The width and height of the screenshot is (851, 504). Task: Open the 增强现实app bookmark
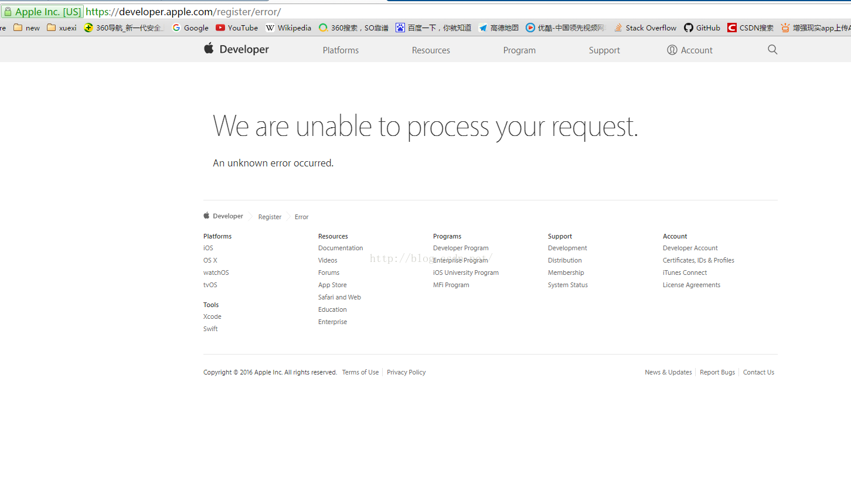pyautogui.click(x=815, y=28)
